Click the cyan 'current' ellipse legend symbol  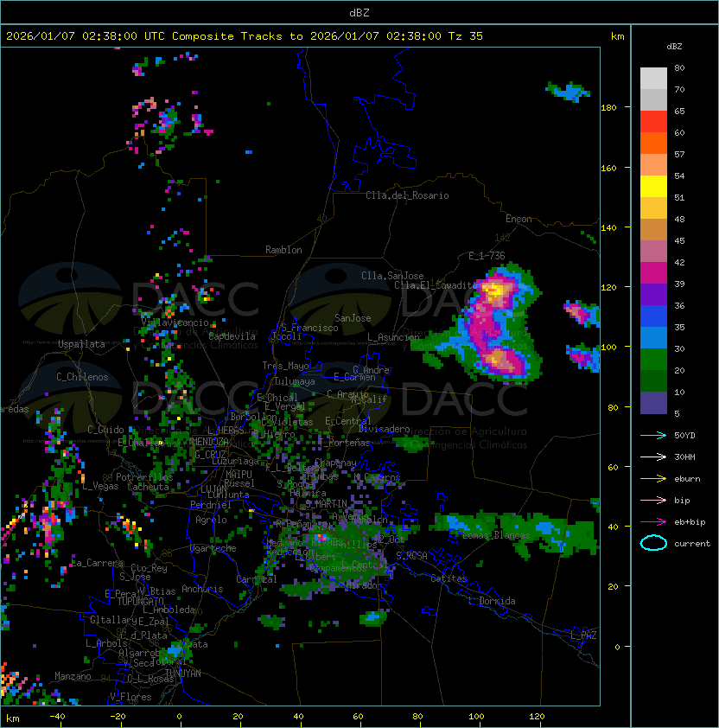pos(653,543)
